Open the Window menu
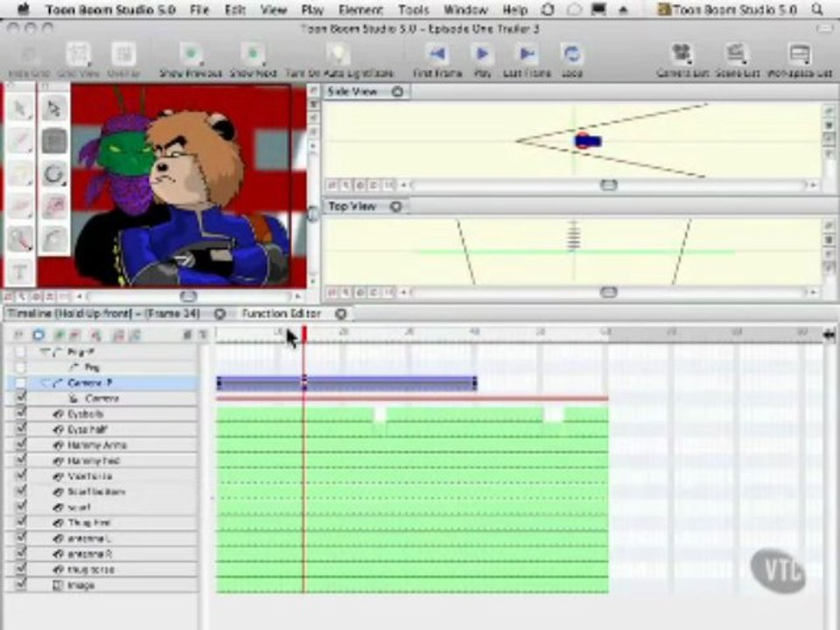Viewport: 840px width, 630px height. tap(465, 10)
